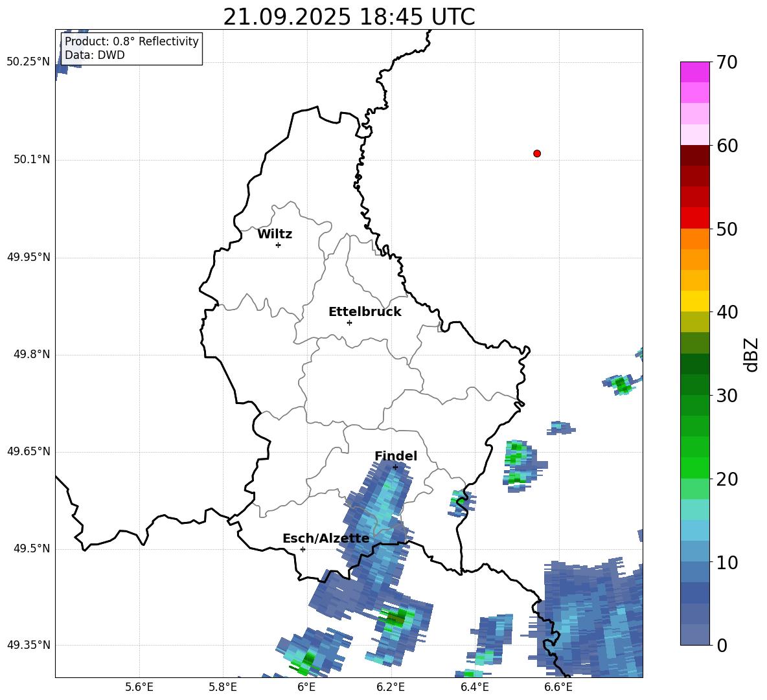Click the Wiltz location cross marker

pyautogui.click(x=279, y=245)
